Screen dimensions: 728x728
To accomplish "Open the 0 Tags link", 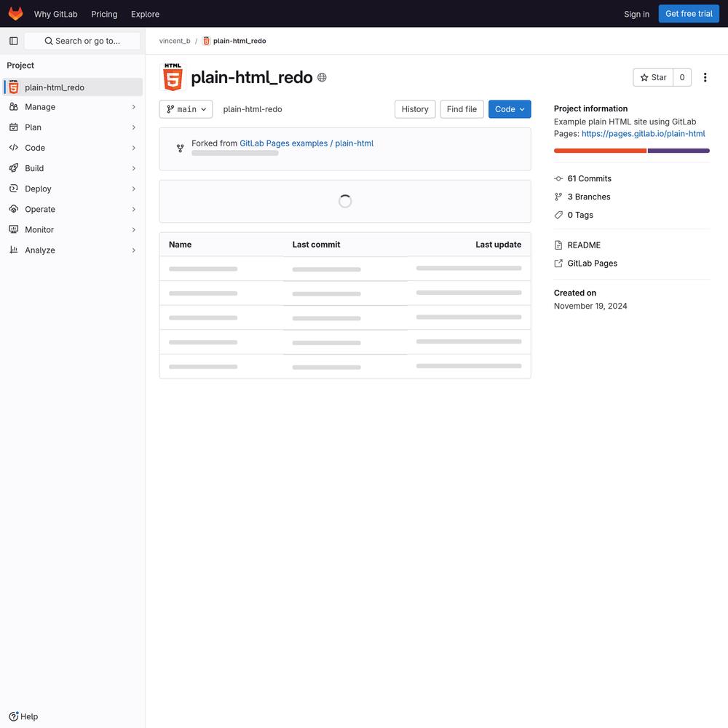I will coord(580,215).
